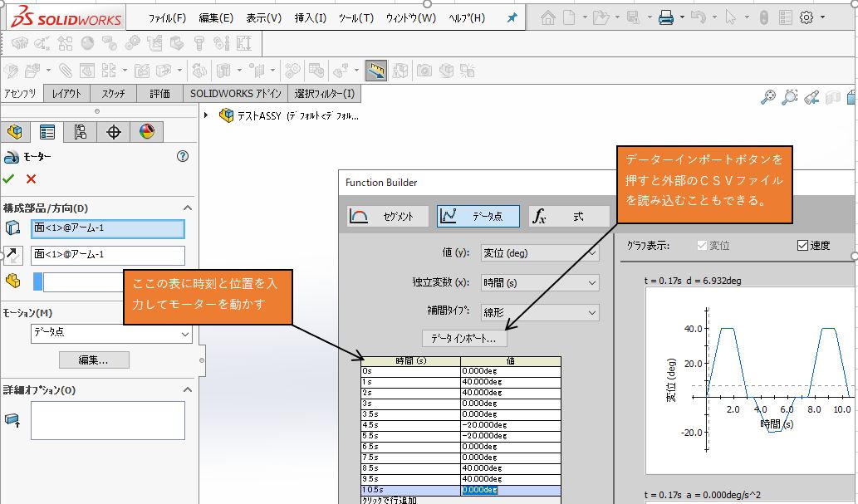The image size is (858, 504).
Task: Click the reverse direction arrow icon
Action: pos(13,255)
